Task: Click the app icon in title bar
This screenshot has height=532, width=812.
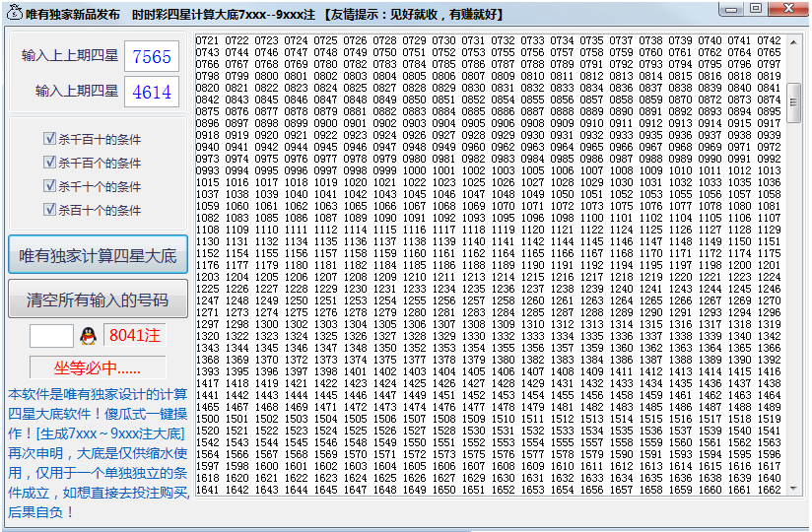Action: coord(13,14)
